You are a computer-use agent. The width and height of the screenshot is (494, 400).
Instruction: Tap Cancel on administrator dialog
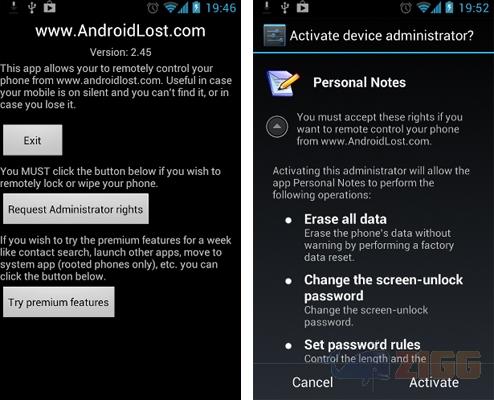tap(312, 382)
